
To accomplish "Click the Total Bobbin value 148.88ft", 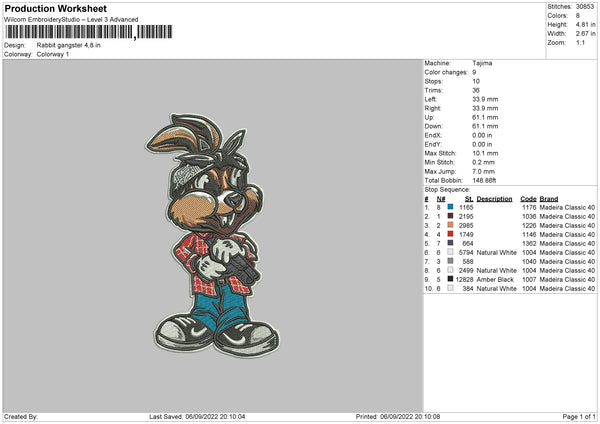I will pyautogui.click(x=484, y=180).
